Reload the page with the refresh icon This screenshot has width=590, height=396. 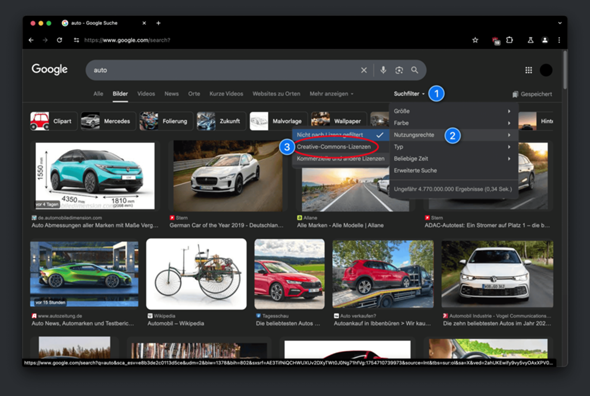coord(59,40)
